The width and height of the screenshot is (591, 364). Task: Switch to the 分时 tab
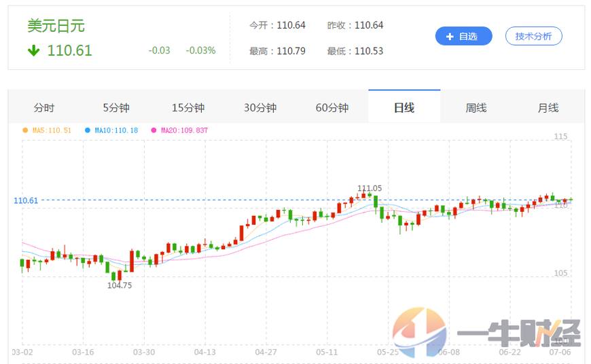tap(43, 108)
